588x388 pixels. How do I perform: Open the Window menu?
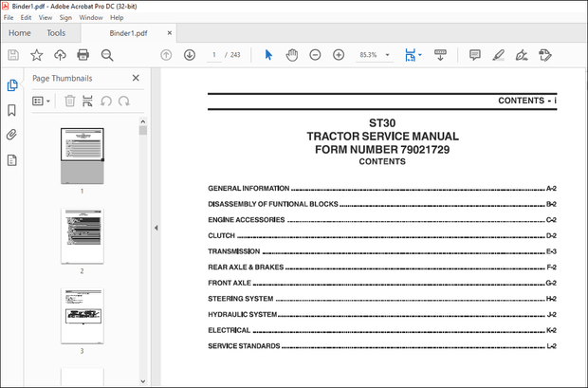(91, 18)
